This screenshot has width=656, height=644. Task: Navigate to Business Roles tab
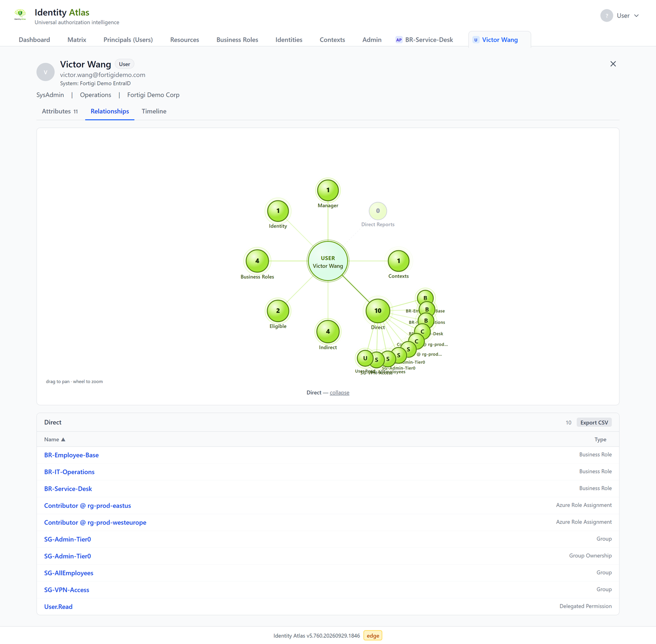tap(237, 39)
